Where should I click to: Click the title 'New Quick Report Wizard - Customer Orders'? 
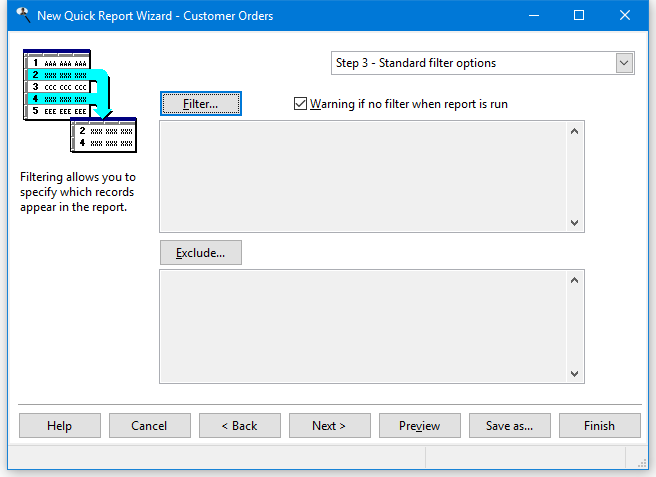click(x=155, y=16)
